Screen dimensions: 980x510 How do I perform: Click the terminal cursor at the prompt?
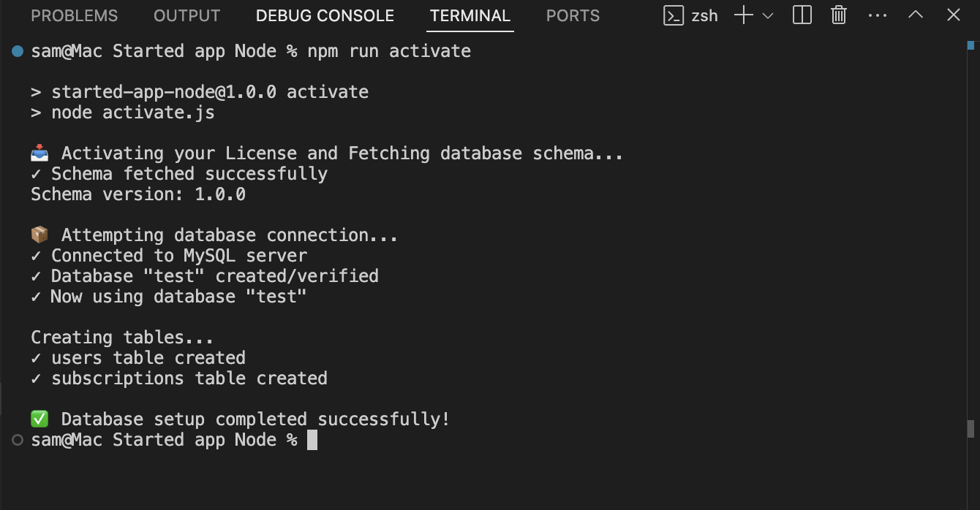[312, 440]
